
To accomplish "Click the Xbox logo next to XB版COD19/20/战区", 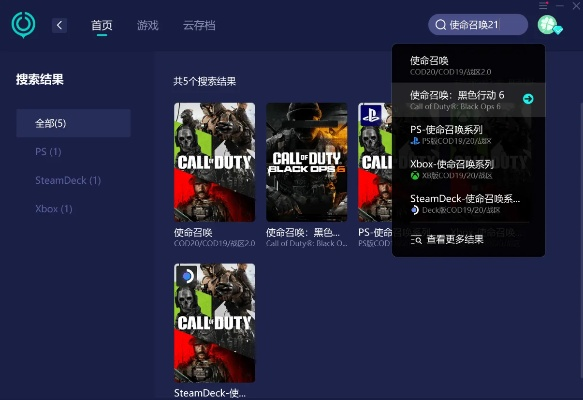I will [415, 175].
